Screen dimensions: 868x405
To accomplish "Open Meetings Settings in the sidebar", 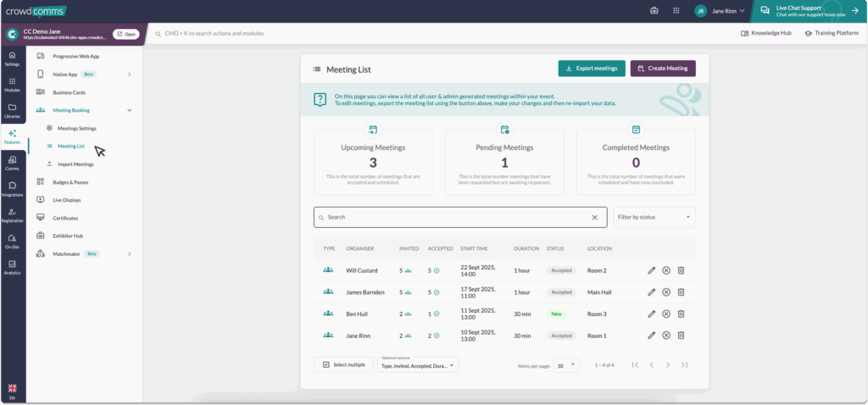I will [76, 128].
